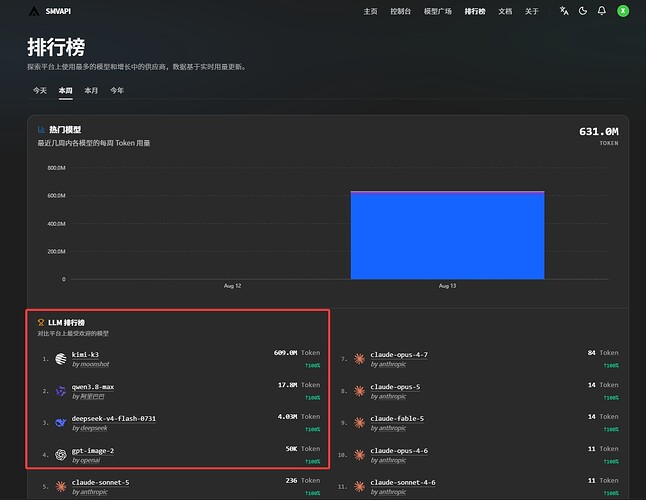Image resolution: width=646 pixels, height=500 pixels.
Task: Click the 热门模型 chart icon
Action: click(41, 130)
